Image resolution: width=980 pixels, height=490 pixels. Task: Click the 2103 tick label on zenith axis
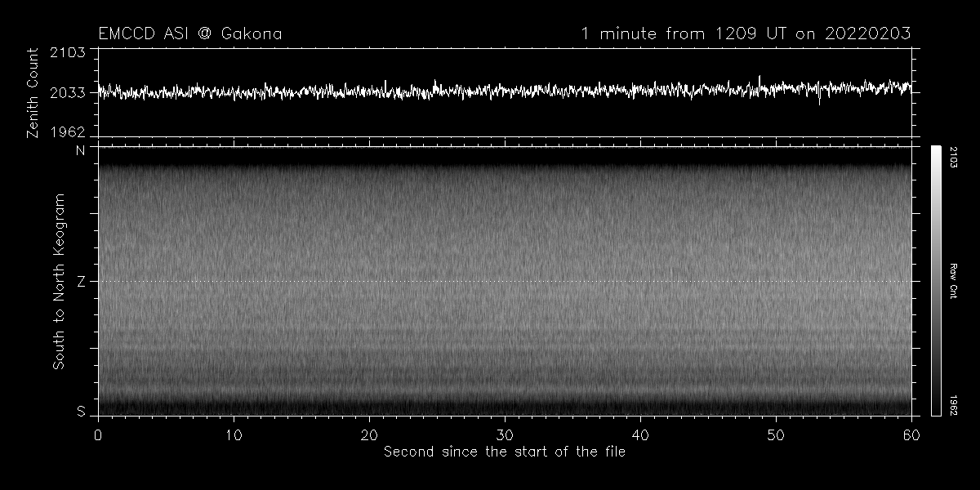pyautogui.click(x=69, y=53)
